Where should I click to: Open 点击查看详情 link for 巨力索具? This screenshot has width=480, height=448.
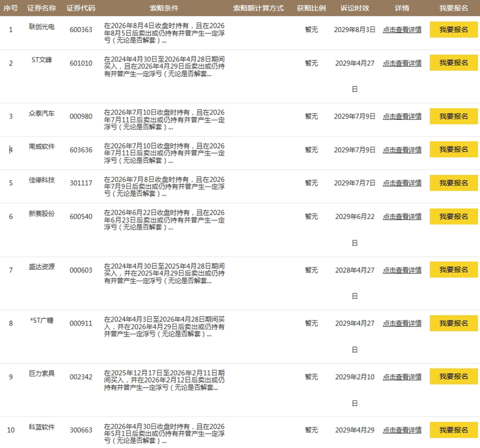coord(402,376)
